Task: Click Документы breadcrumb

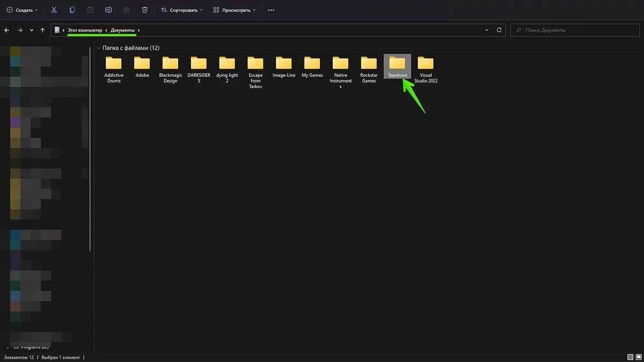Action: 123,31
